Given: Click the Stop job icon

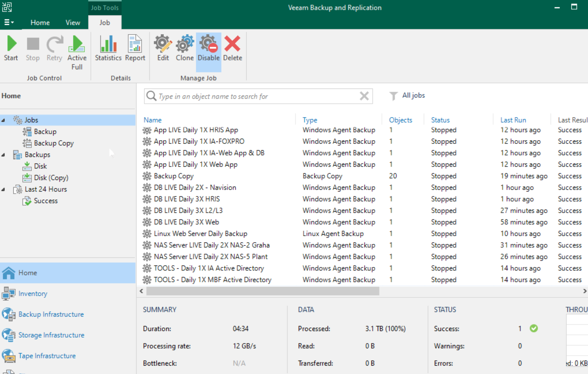Looking at the screenshot, I should pos(33,49).
